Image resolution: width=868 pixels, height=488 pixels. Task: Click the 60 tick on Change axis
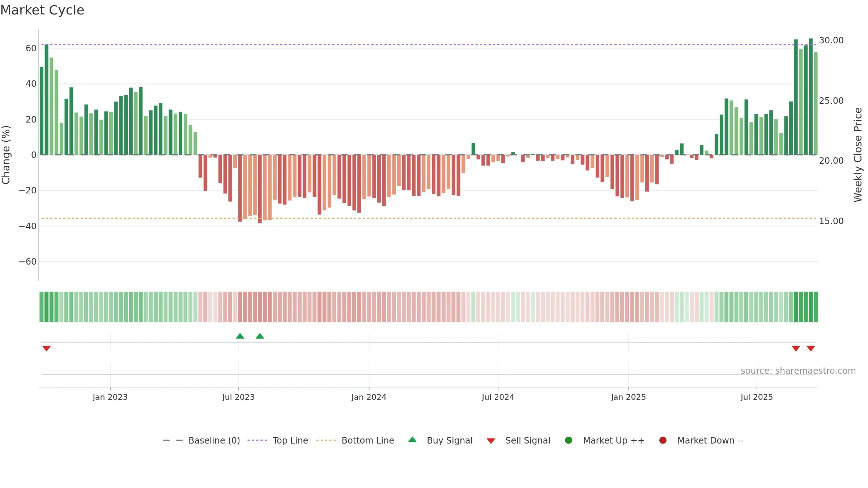click(x=31, y=48)
